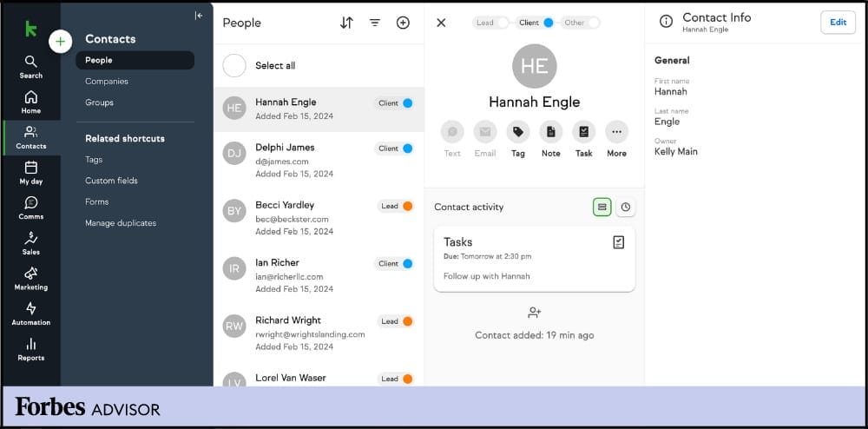868x429 pixels.
Task: Click the Task icon under Hannah Engle
Action: (x=584, y=132)
